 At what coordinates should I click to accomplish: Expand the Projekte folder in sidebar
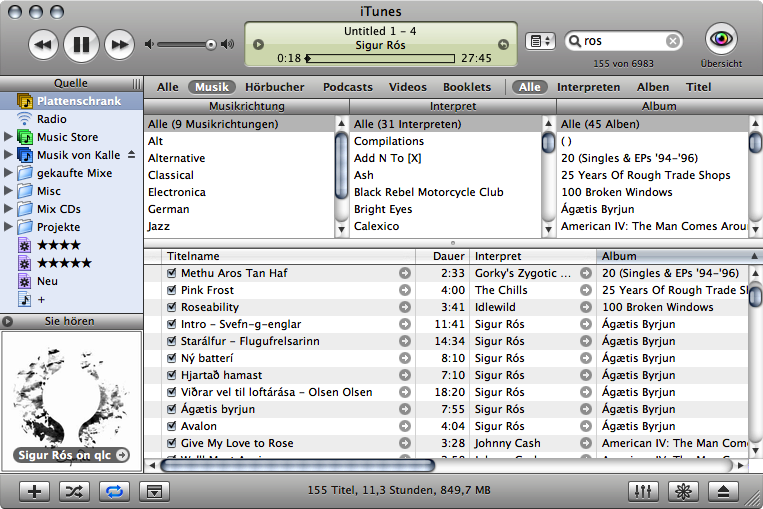coord(9,227)
